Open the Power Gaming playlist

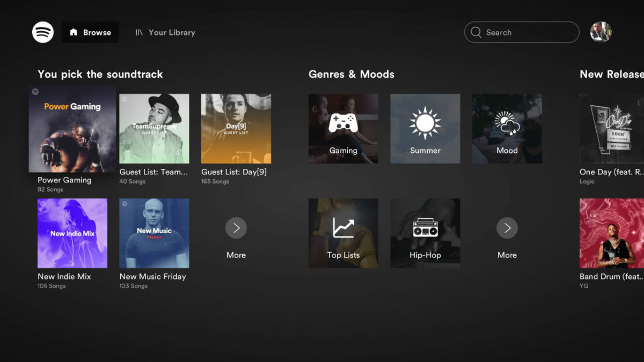[x=72, y=128]
